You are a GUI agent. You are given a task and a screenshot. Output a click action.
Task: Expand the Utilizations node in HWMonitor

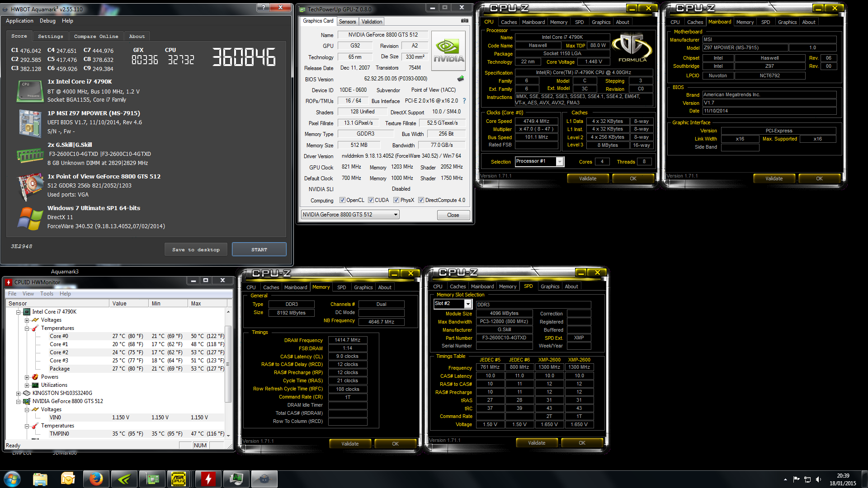click(x=27, y=385)
